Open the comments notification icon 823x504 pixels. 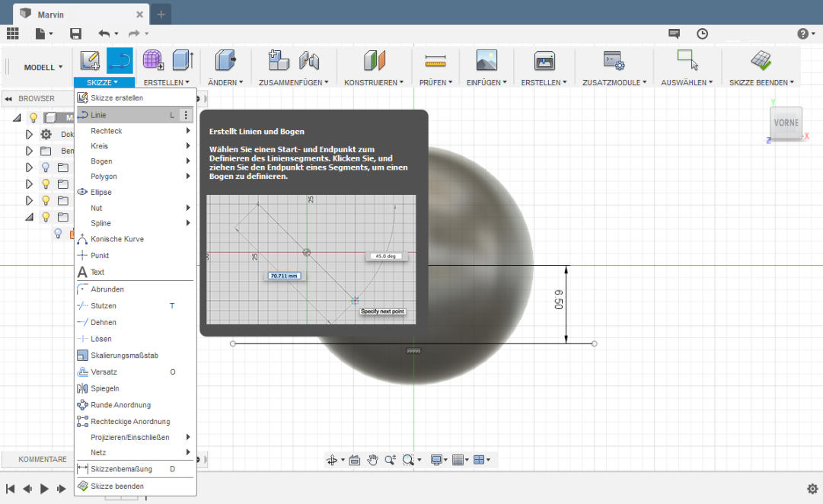(x=674, y=33)
